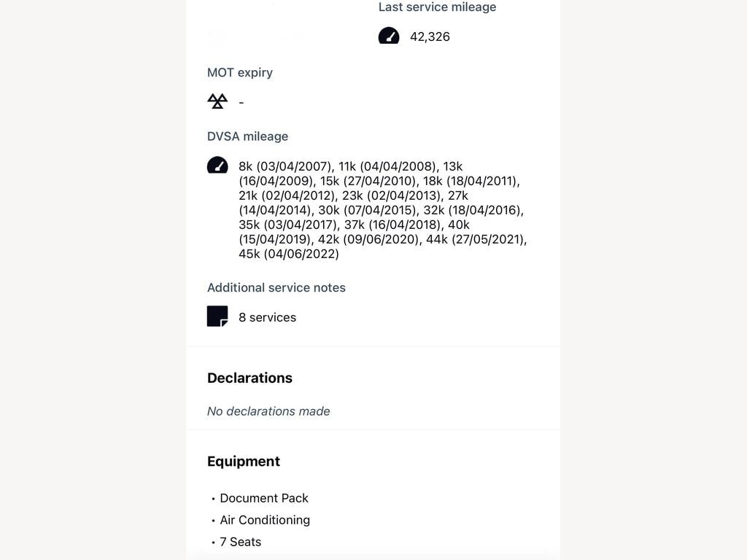Viewport: 747px width, 560px height.
Task: Click the DVSA mileage gauge icon
Action: (x=217, y=165)
